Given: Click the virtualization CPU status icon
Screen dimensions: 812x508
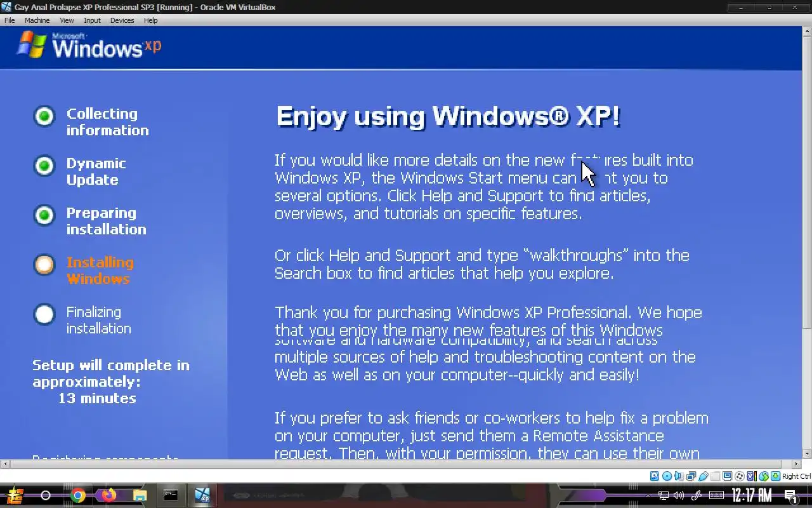Looking at the screenshot, I should pyautogui.click(x=752, y=476).
